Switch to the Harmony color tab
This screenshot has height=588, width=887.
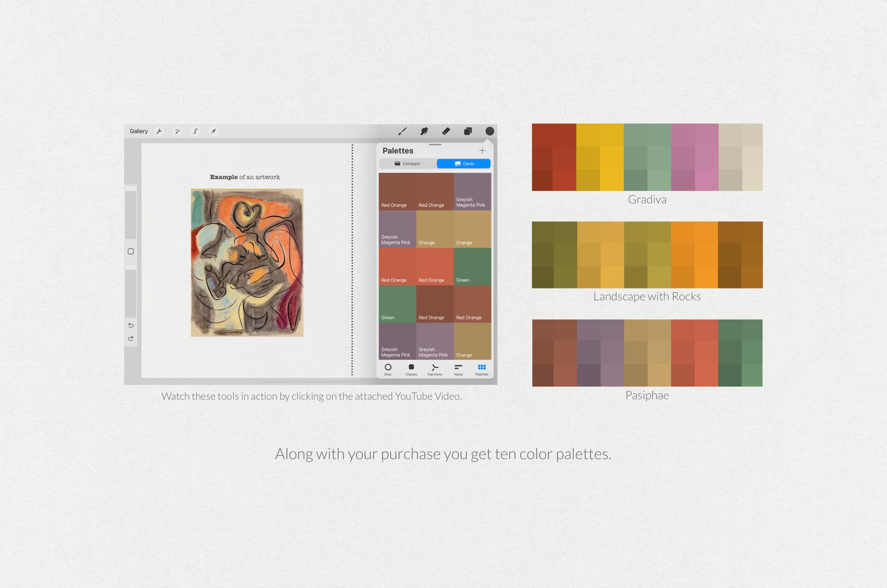tap(435, 369)
